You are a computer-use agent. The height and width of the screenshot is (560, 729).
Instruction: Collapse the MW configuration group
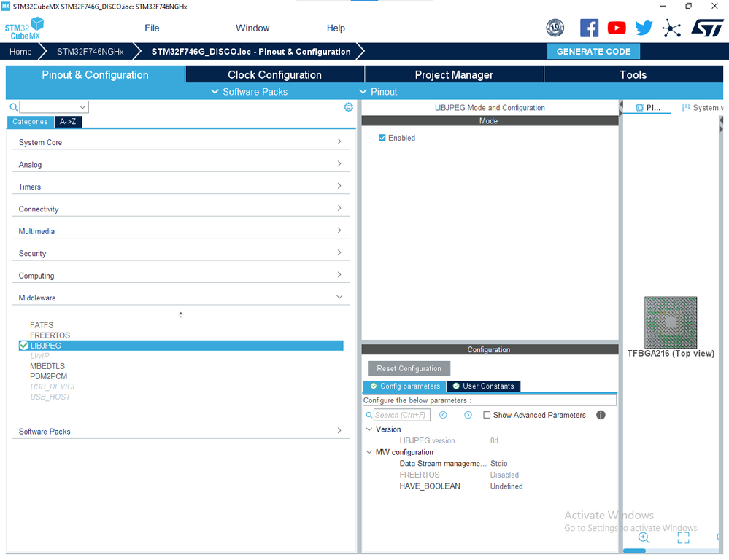369,452
